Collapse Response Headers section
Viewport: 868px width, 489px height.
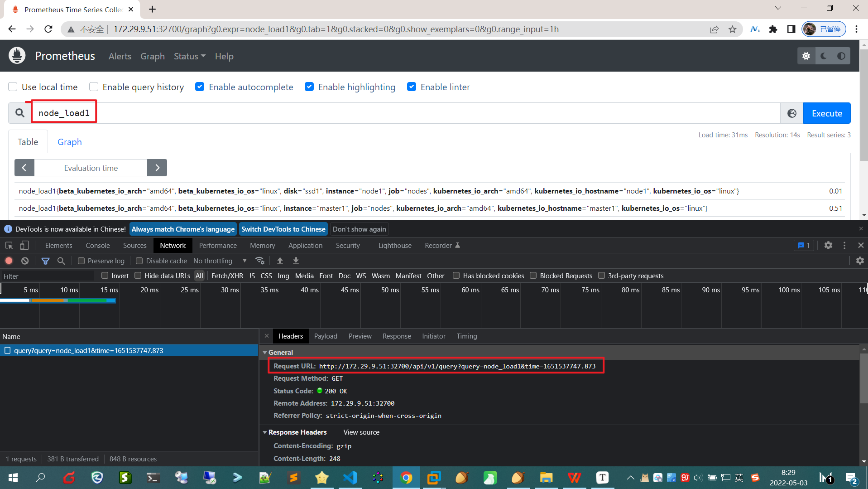(x=265, y=432)
